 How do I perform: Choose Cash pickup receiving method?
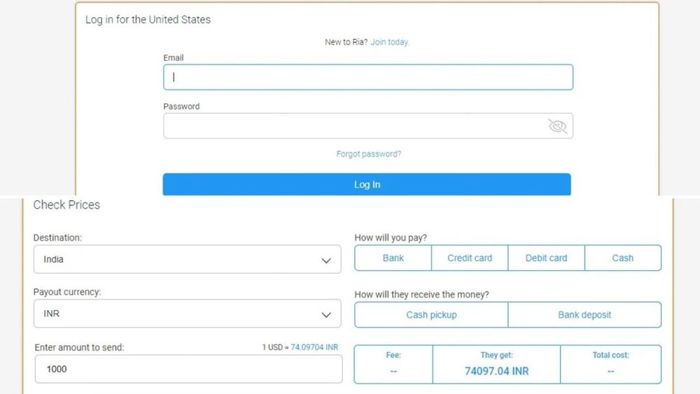tap(431, 315)
